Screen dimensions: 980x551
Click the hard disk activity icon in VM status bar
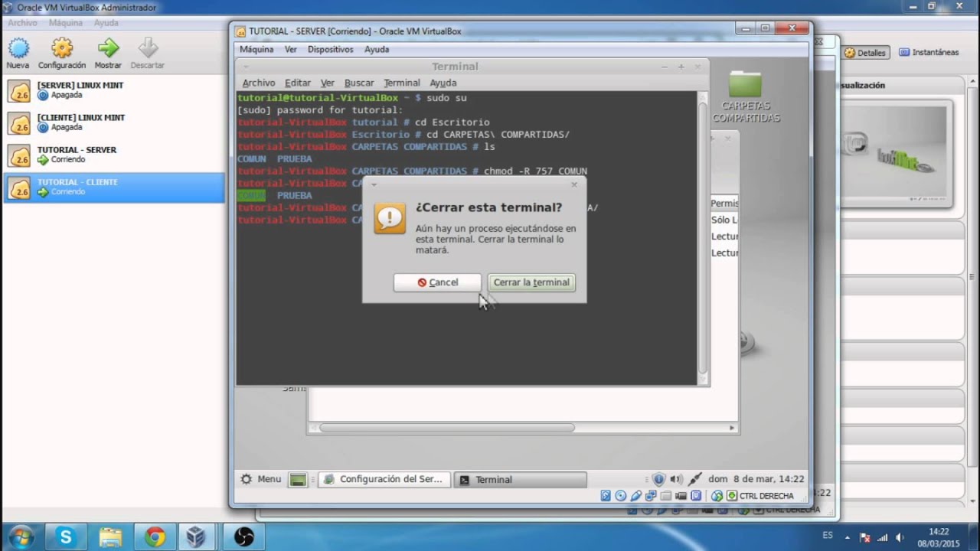tap(606, 496)
